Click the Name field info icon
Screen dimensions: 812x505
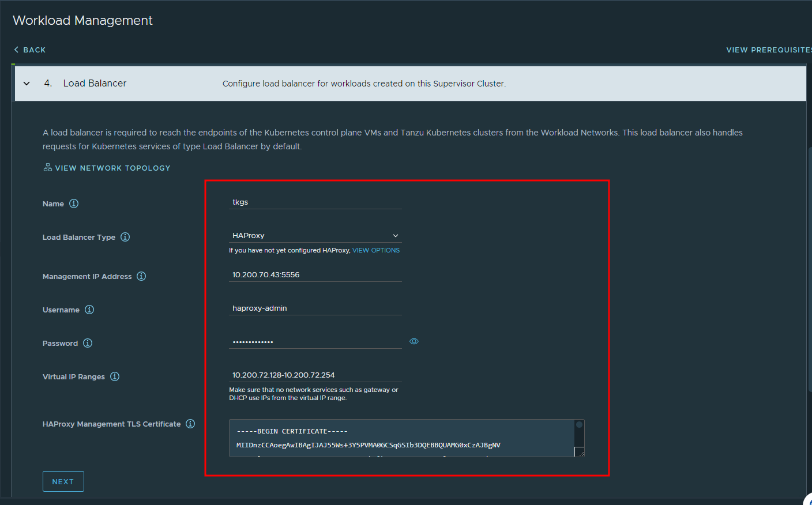tap(74, 203)
